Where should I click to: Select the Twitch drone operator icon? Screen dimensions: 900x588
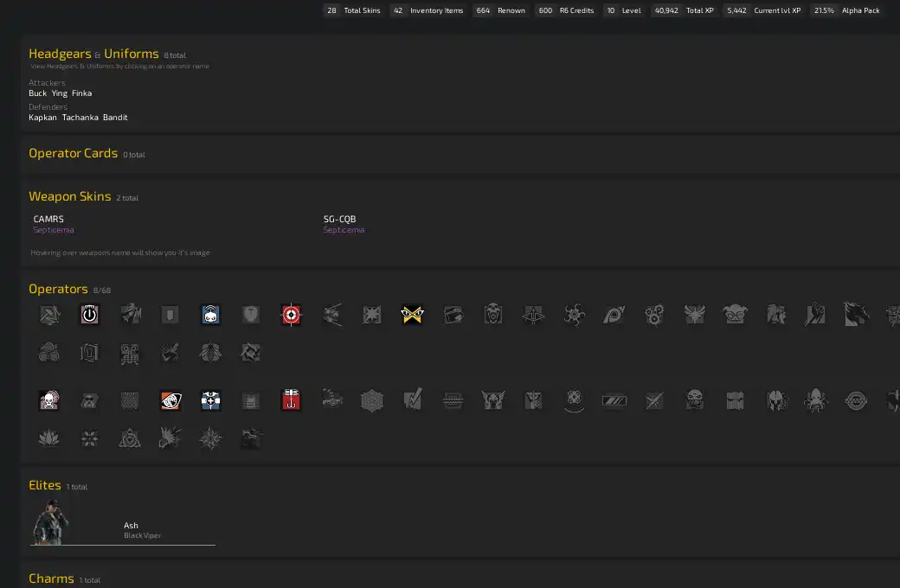[210, 315]
